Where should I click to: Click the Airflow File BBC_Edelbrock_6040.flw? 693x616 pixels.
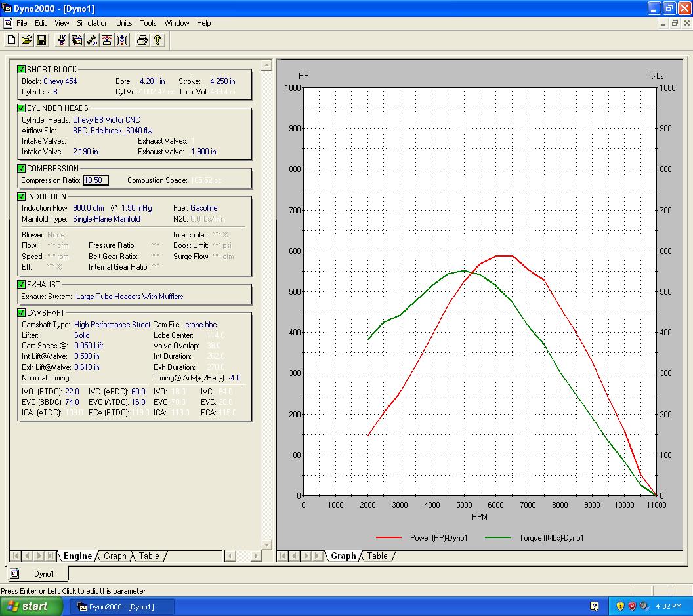click(x=113, y=131)
